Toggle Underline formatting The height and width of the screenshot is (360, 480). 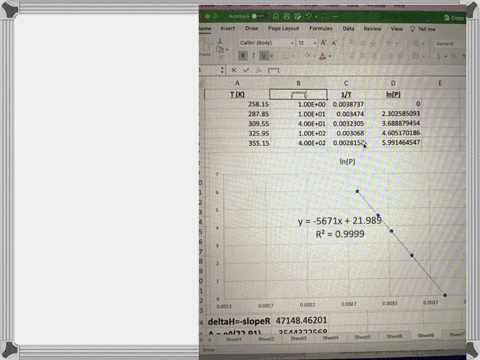coord(264,56)
